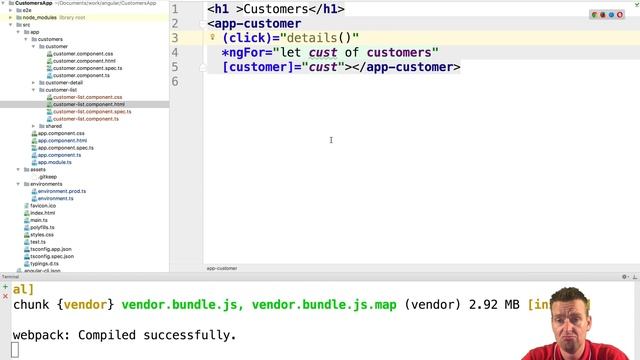
Task: Click the terminal input cursor line
Action: point(15,350)
